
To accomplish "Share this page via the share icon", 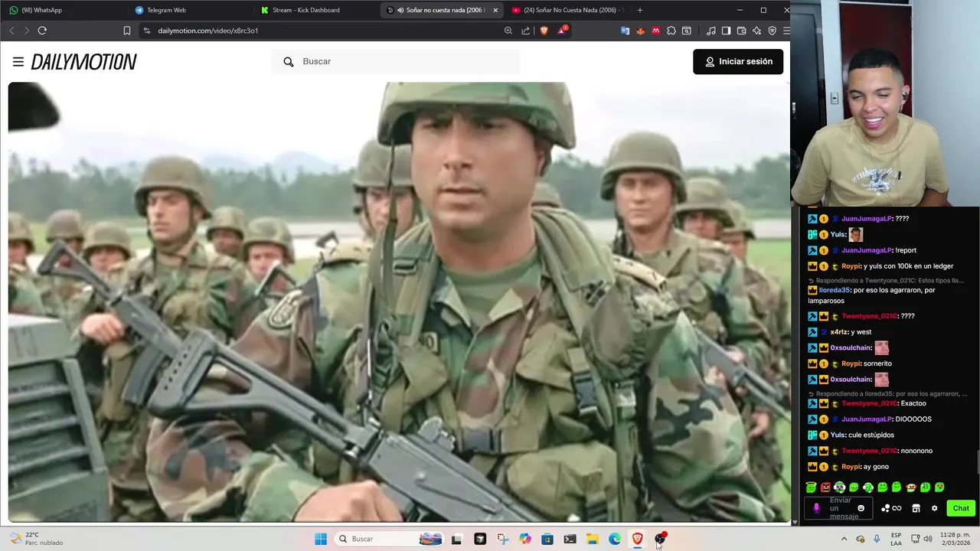I will click(x=526, y=31).
